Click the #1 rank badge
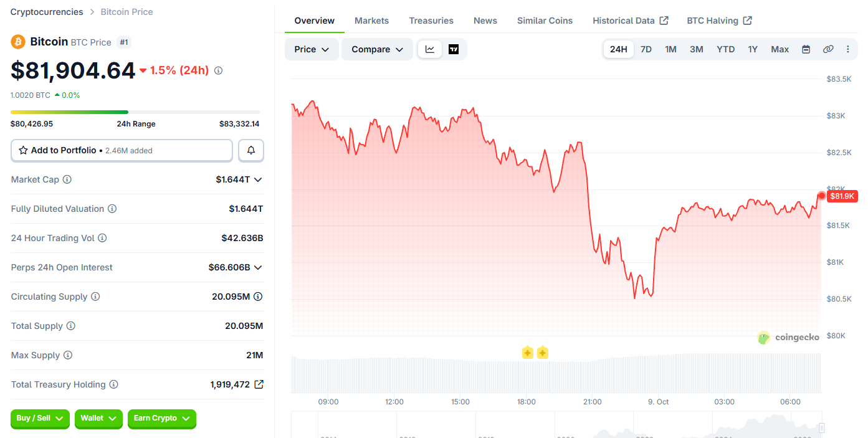Viewport: 868px width, 438px height. click(x=124, y=42)
